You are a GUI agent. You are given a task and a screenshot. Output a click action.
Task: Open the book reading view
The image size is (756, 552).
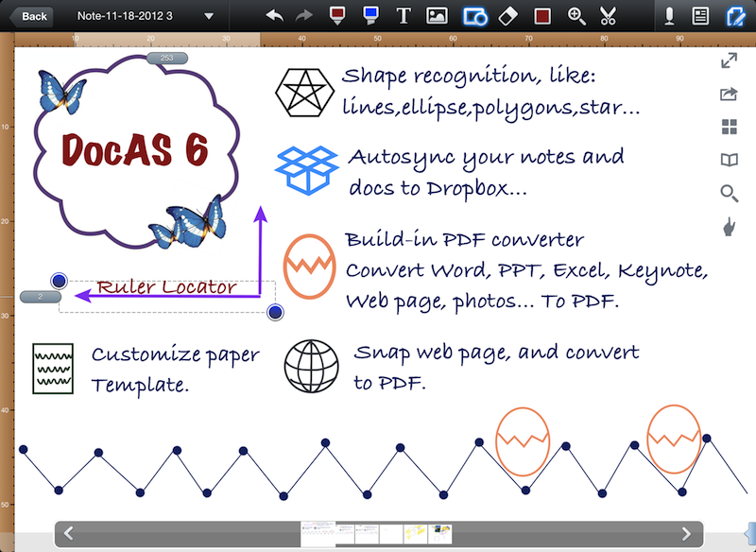coord(729,160)
